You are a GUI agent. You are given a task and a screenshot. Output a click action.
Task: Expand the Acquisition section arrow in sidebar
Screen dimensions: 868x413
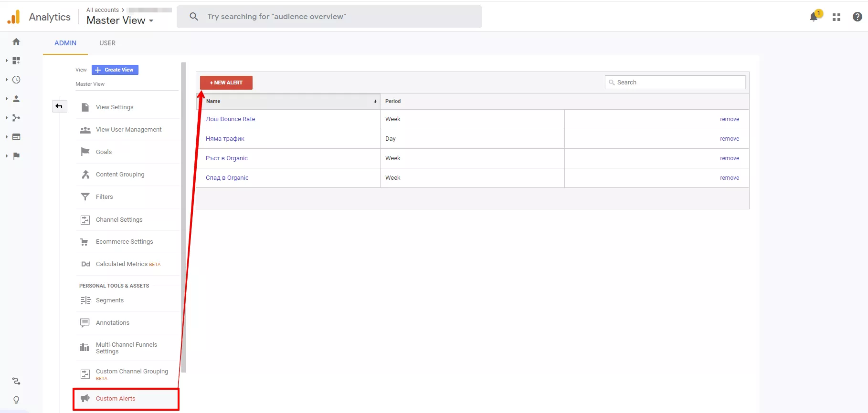click(7, 118)
